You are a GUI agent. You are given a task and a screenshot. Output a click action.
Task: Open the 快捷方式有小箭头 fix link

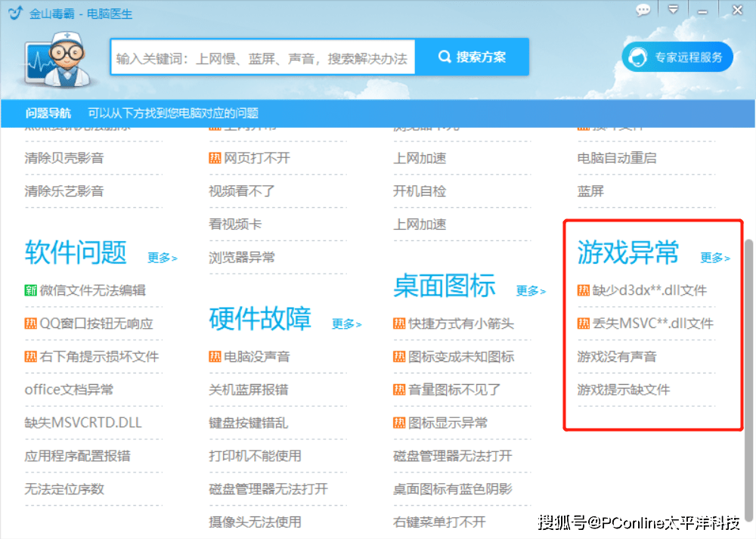tap(460, 324)
